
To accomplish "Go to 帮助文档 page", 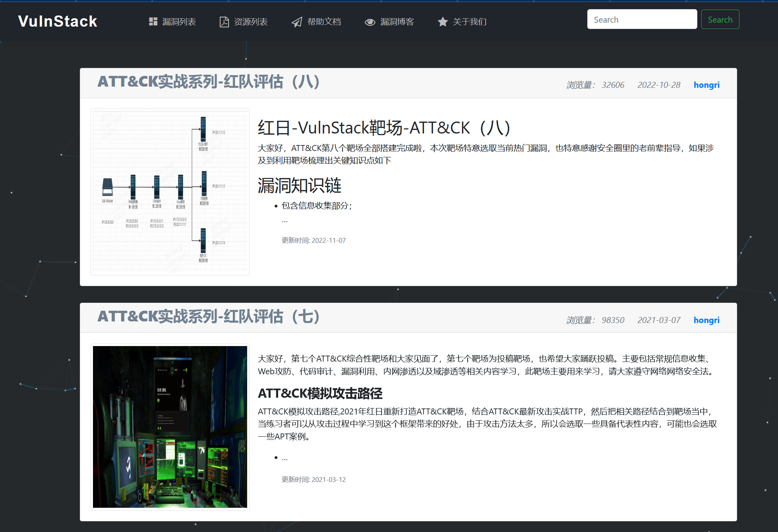I will pos(324,22).
